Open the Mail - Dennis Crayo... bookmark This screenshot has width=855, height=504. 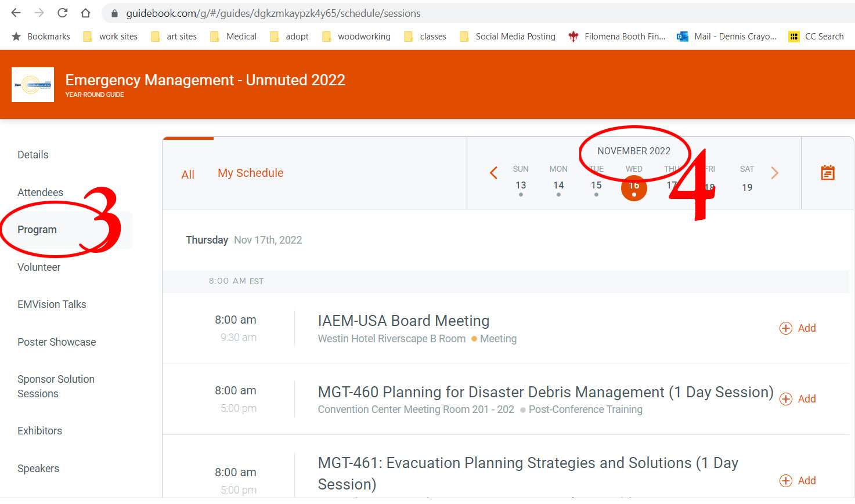[727, 37]
